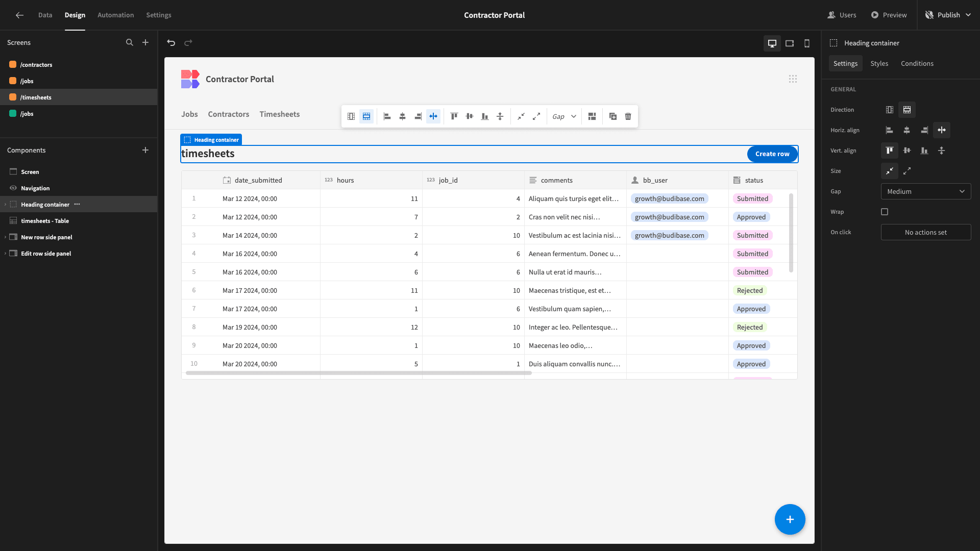Click the table vertical scrollbar
This screenshot has width=980, height=551.
[x=791, y=233]
